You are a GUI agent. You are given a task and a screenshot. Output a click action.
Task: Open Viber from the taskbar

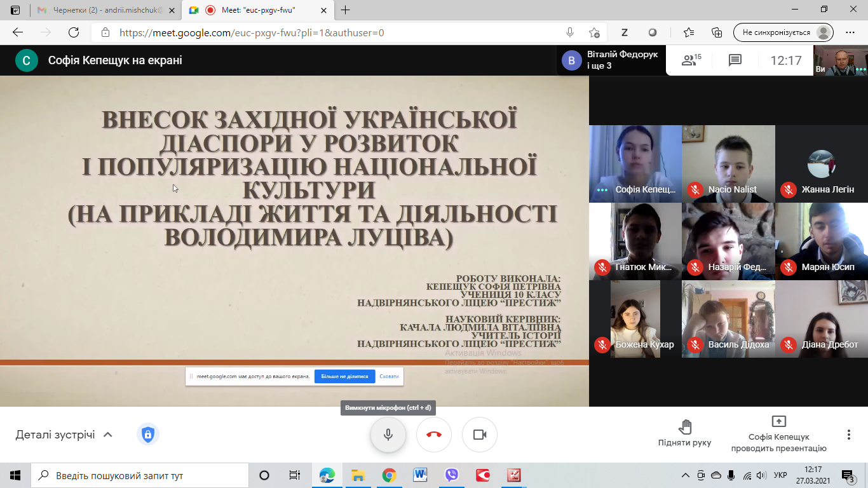tap(452, 475)
